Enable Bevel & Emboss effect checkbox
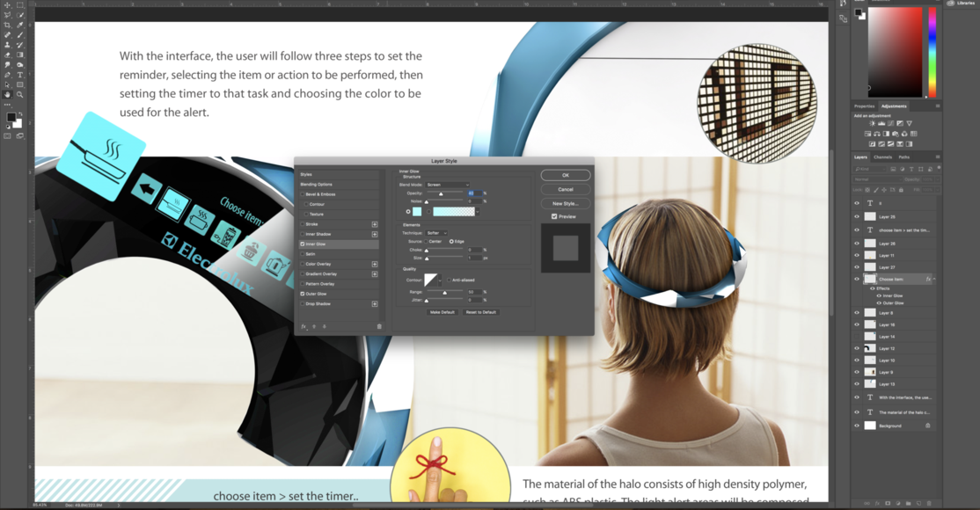 [x=304, y=194]
